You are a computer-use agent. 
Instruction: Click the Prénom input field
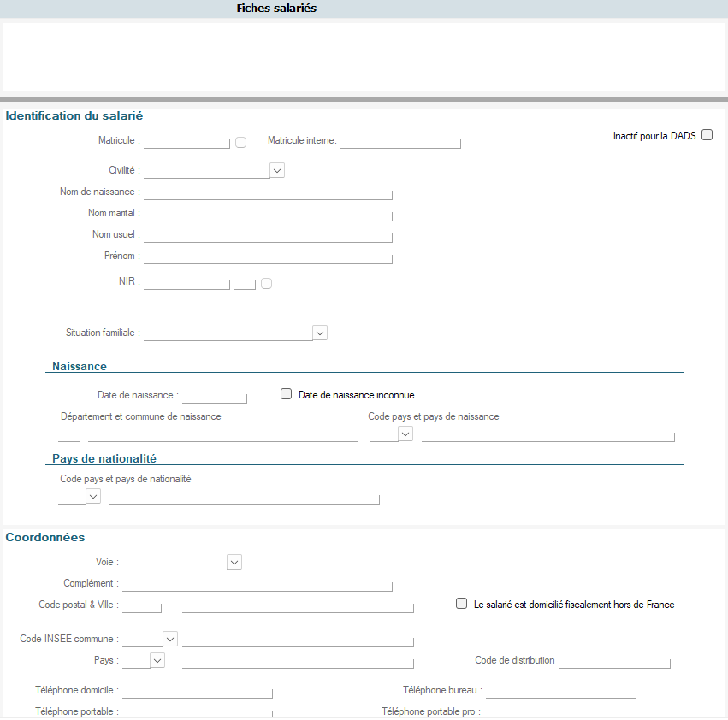tap(268, 257)
